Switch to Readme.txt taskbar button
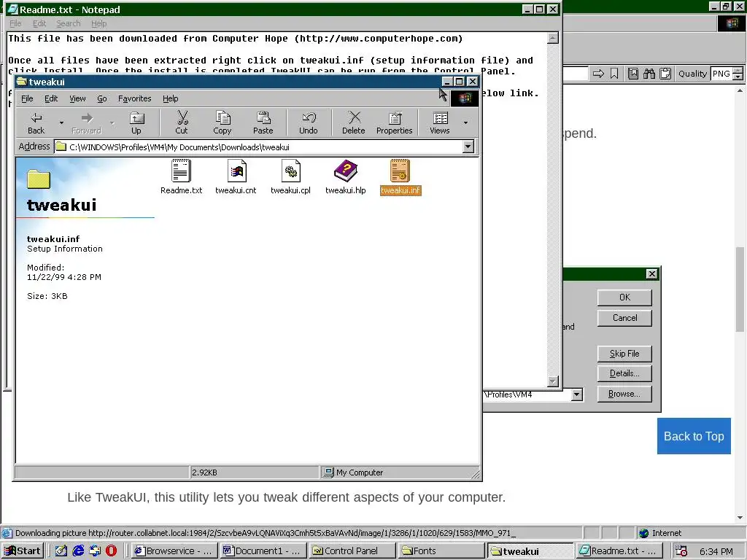Image resolution: width=747 pixels, height=560 pixels. 619,551
